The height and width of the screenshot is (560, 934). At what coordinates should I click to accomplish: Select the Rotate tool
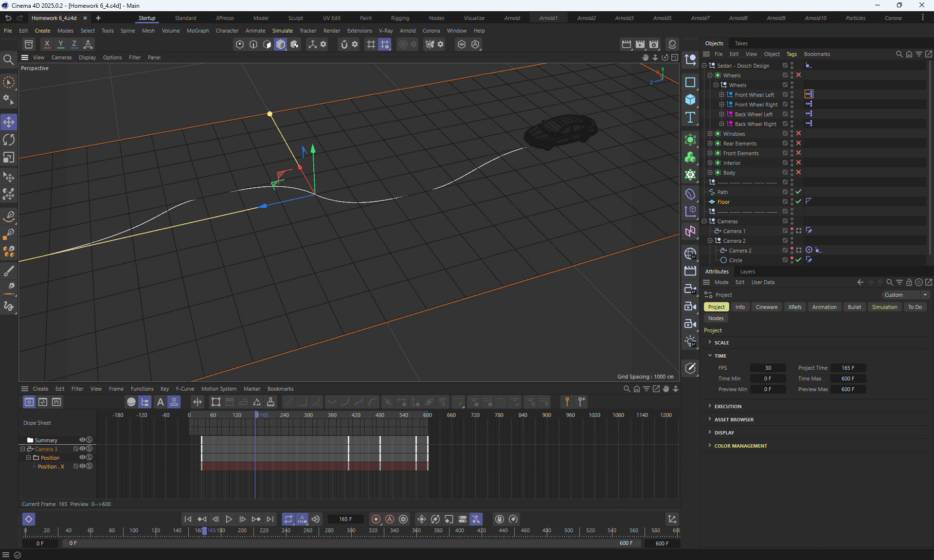tap(9, 140)
